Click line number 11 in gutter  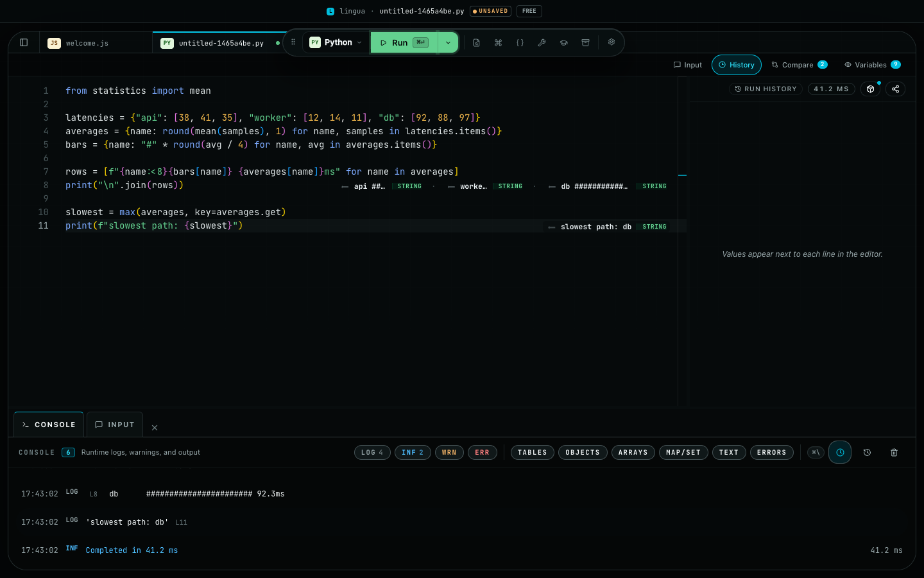(x=43, y=225)
